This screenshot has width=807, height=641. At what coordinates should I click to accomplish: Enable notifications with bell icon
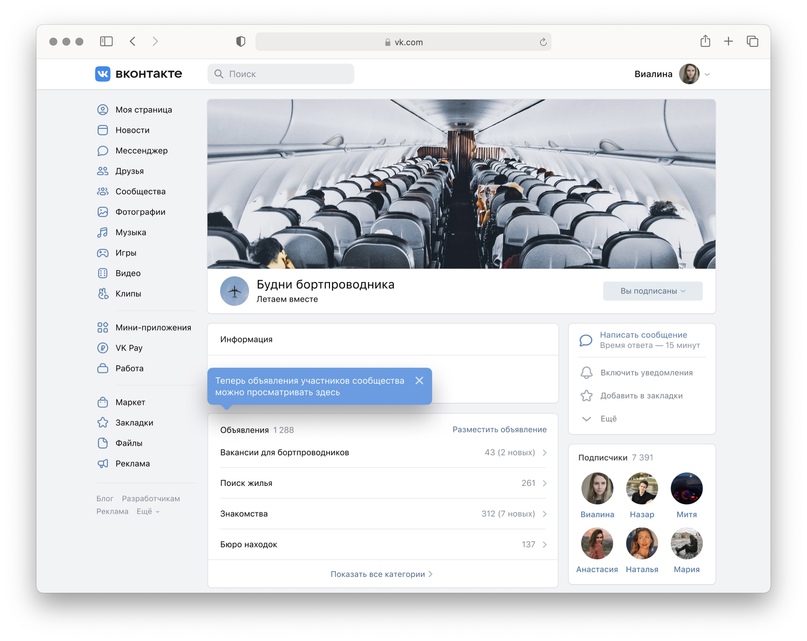586,373
